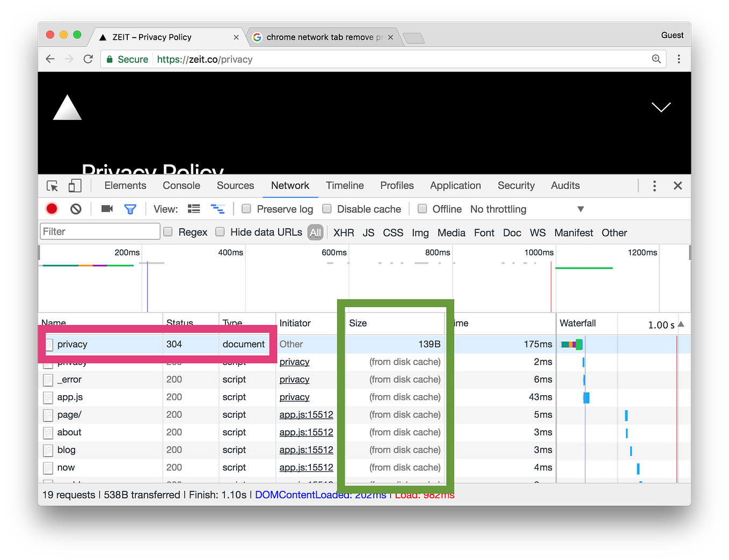729x560 pixels.
Task: Expand the page menu chevron at top right
Action: (x=661, y=107)
